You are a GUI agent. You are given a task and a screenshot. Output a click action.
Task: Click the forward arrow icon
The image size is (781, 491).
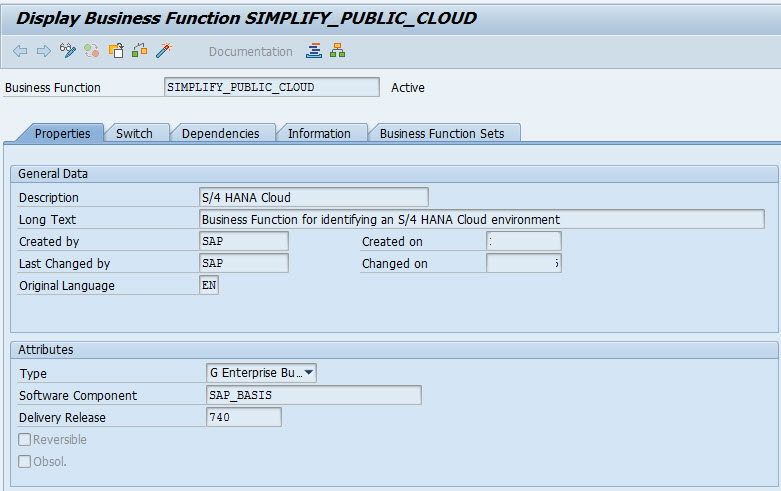pyautogui.click(x=44, y=51)
